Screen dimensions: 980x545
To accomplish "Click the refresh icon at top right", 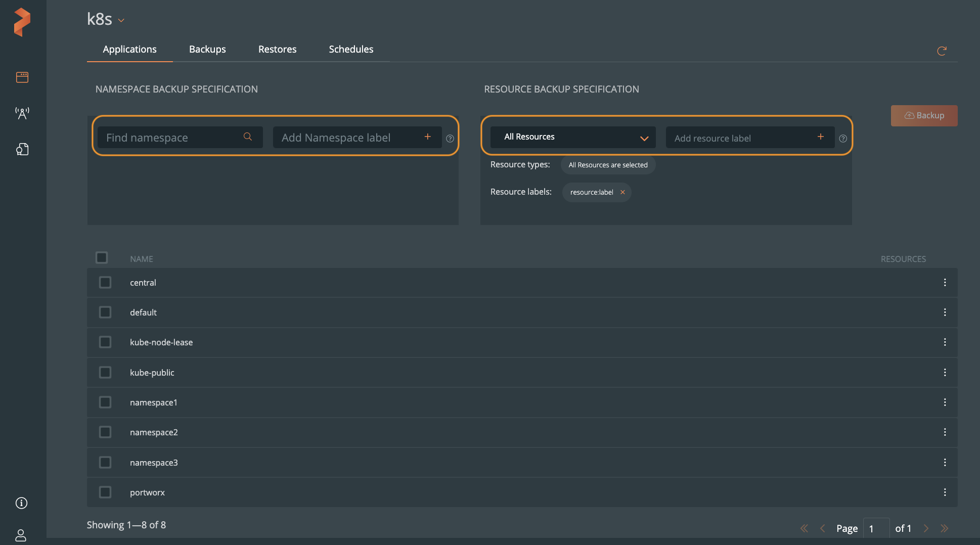I will 941,51.
